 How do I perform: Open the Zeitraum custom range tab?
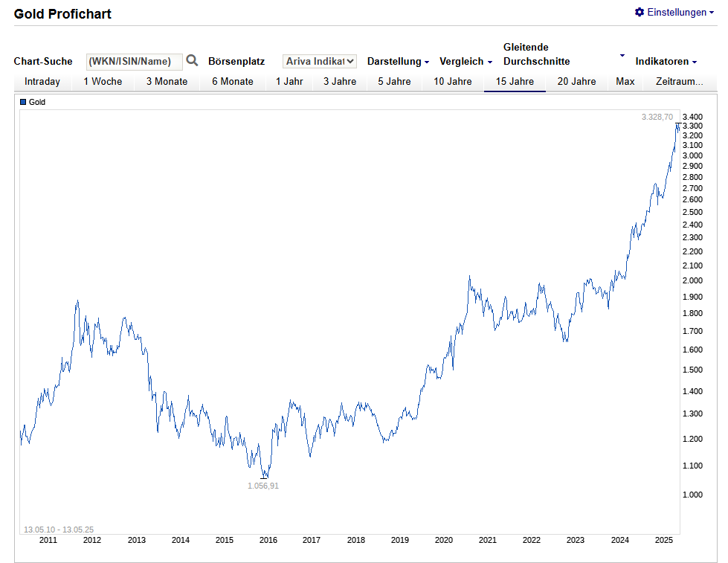point(679,82)
